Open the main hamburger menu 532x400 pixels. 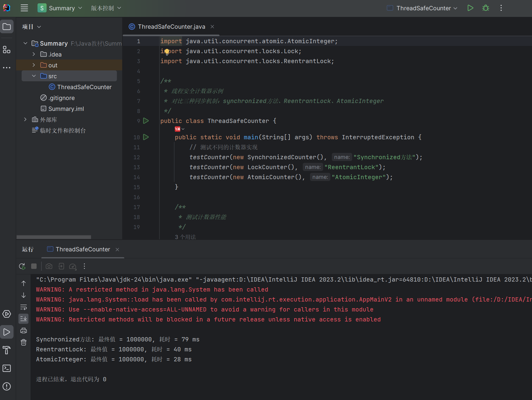pyautogui.click(x=24, y=8)
